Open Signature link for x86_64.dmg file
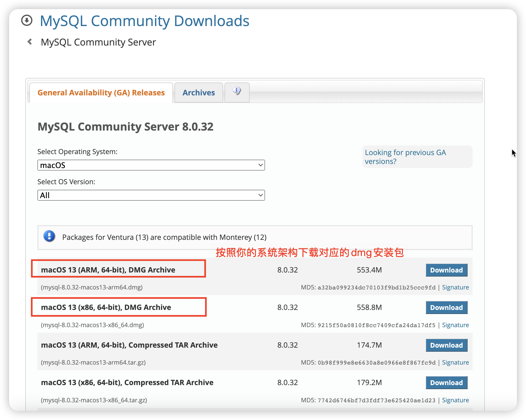Screen dimensions: 526x420 455,325
